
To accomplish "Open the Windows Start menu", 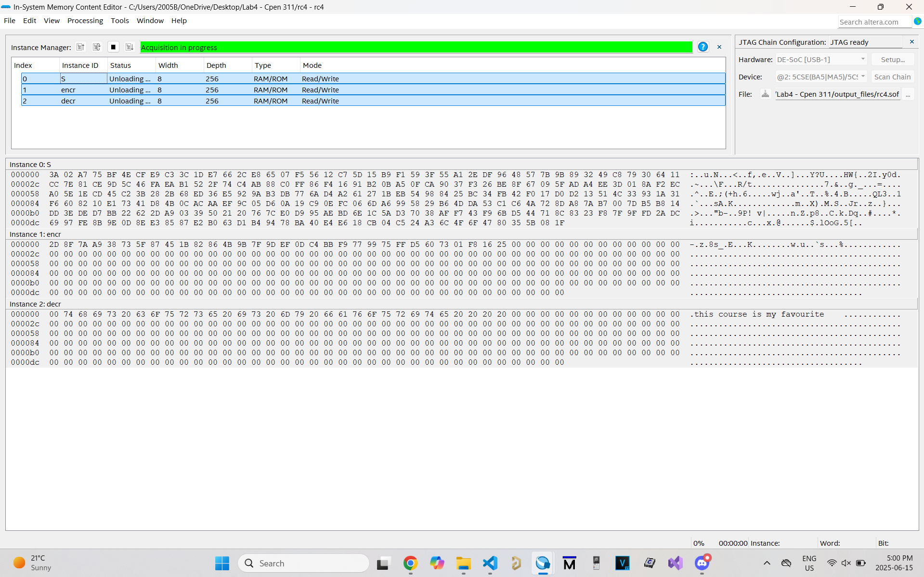I will click(x=221, y=563).
